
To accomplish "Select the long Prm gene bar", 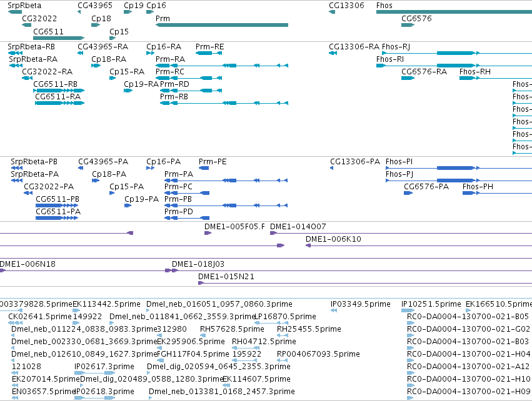I will coord(222,25).
